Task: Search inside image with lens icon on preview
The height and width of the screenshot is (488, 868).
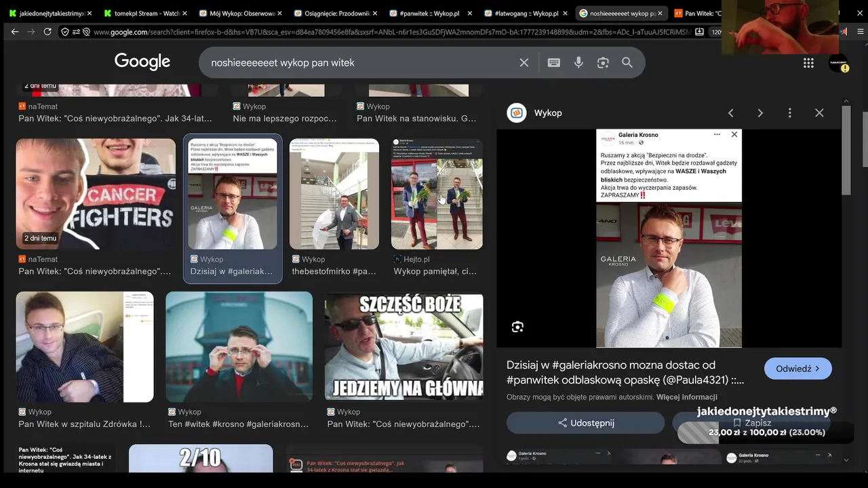Action: tap(517, 327)
